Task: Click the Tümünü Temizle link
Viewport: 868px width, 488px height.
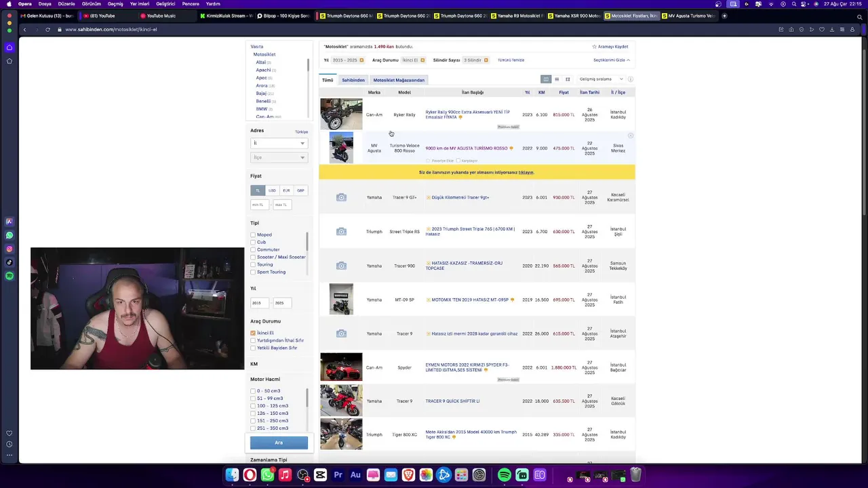Action: pos(511,60)
